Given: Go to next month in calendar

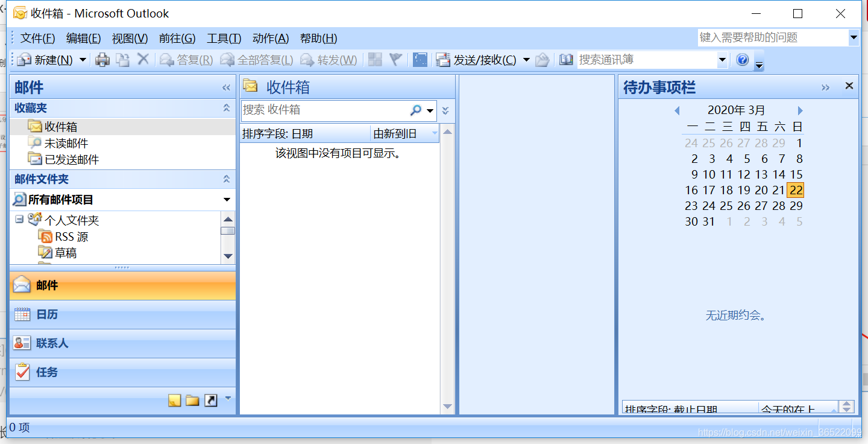Looking at the screenshot, I should 800,110.
